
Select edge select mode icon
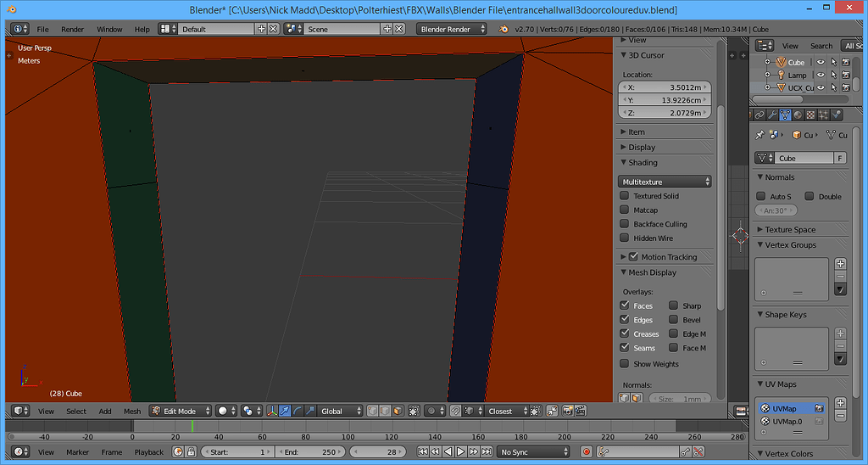tap(386, 412)
